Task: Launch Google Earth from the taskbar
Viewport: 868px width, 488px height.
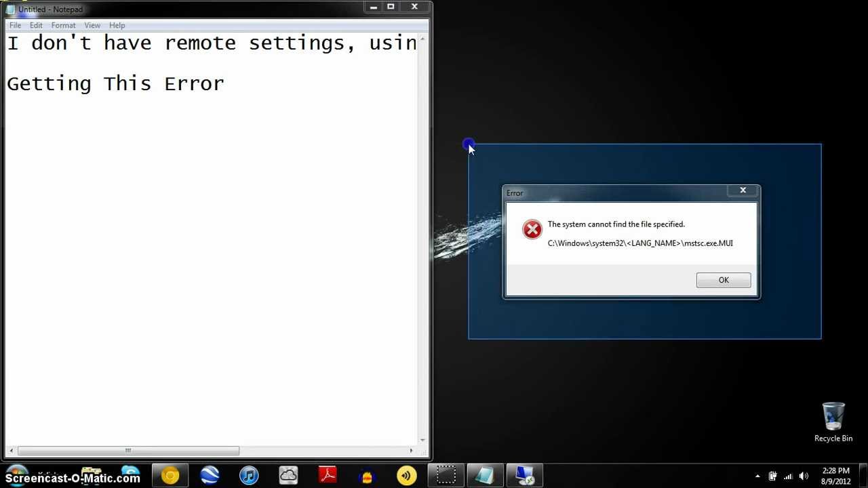Action: point(210,476)
